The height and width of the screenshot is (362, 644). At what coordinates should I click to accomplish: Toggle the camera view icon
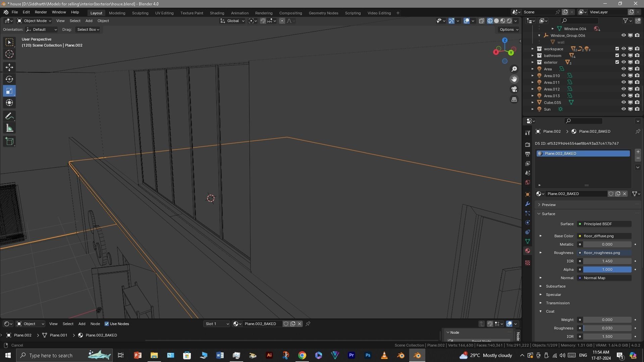[x=514, y=89]
